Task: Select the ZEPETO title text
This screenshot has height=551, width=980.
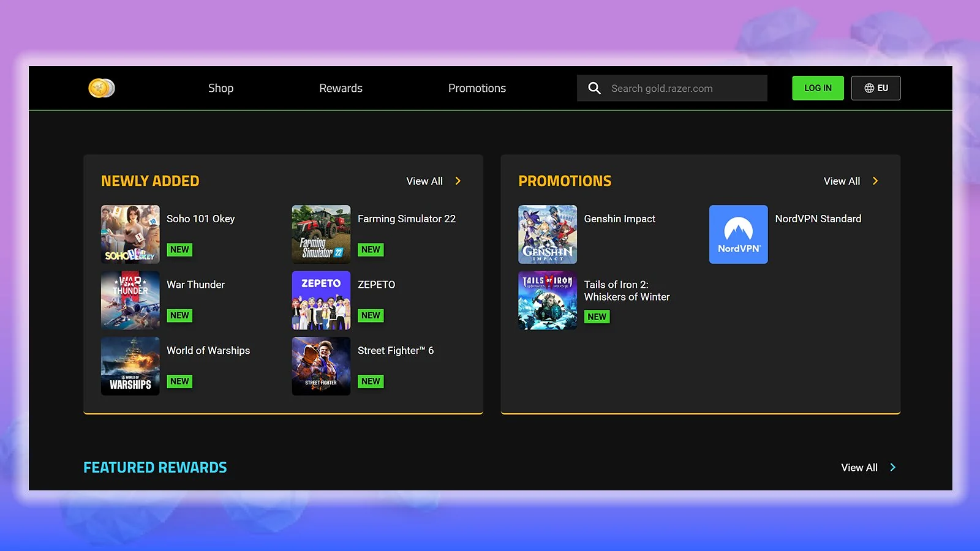Action: pos(377,285)
